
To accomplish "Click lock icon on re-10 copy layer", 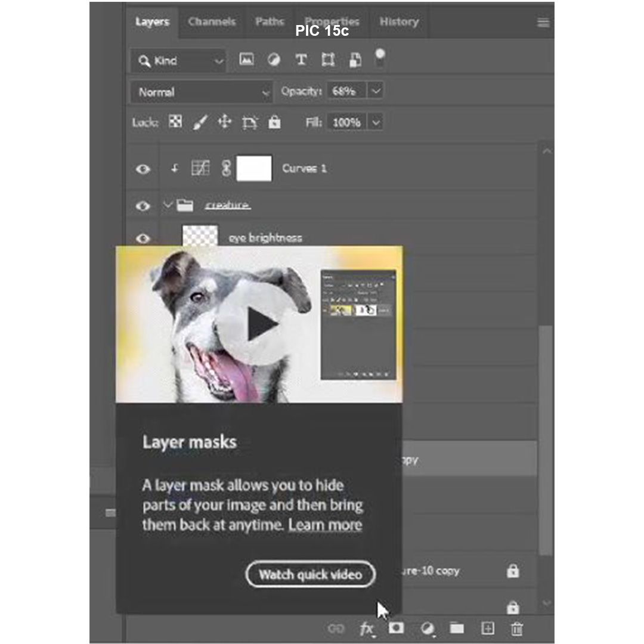I will [x=513, y=571].
